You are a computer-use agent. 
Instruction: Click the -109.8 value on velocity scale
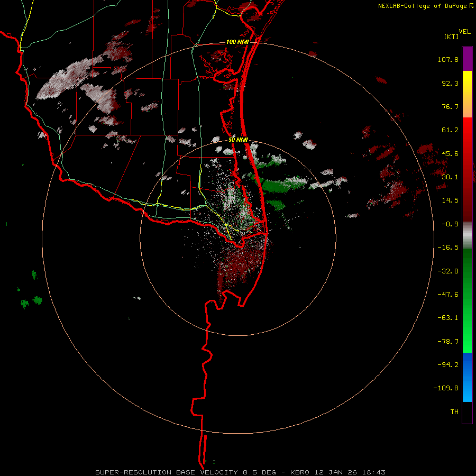(446, 388)
